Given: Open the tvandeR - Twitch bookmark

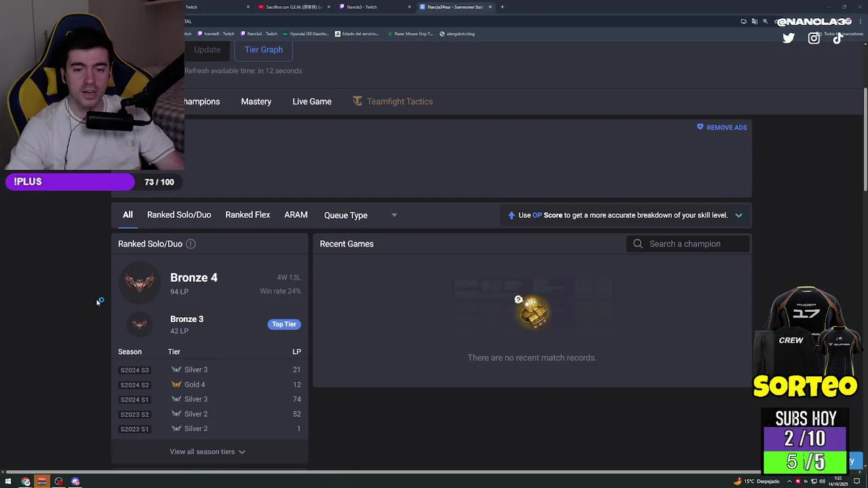Looking at the screenshot, I should 216,33.
